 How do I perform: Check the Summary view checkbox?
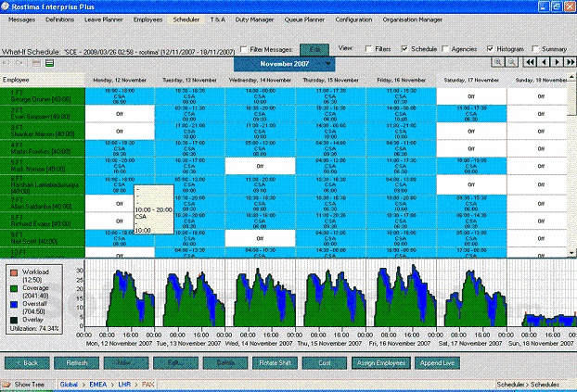(x=536, y=48)
